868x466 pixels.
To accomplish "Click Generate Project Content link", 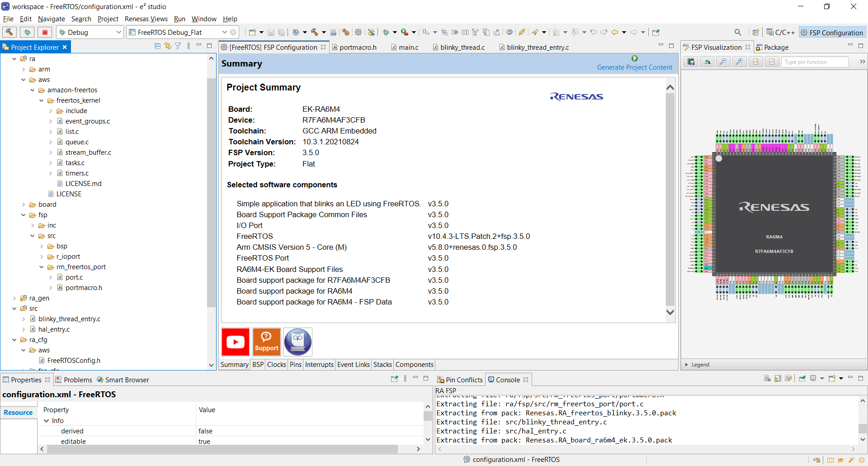I will pyautogui.click(x=634, y=67).
